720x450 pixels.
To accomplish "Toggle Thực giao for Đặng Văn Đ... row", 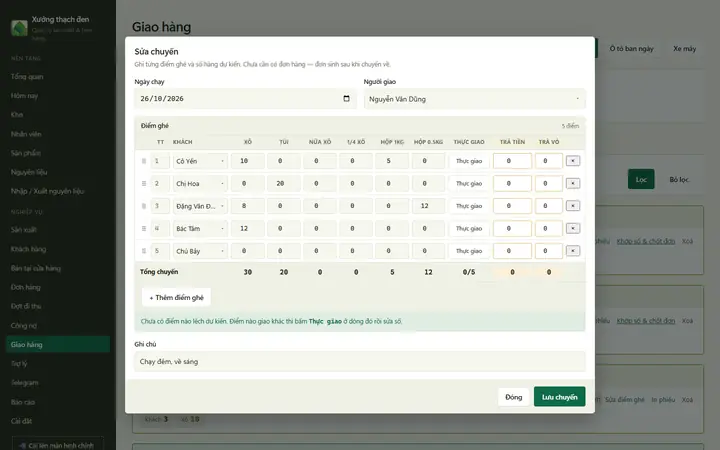I will pyautogui.click(x=469, y=206).
